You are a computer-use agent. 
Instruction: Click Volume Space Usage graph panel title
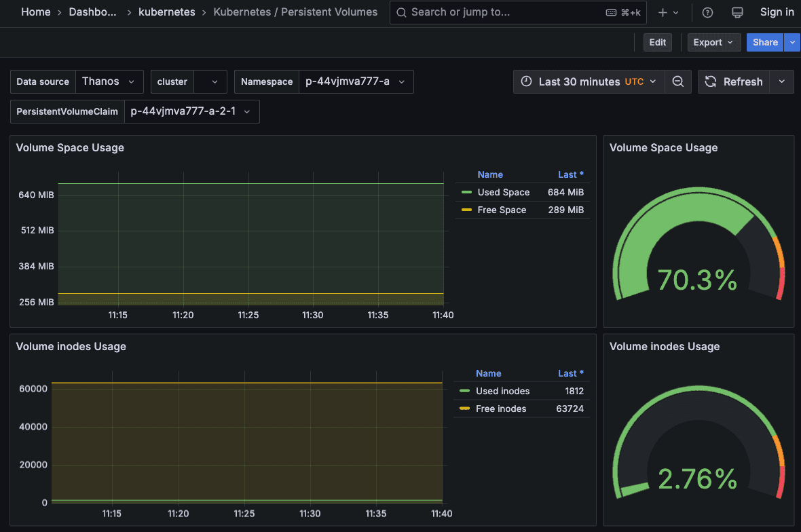coord(70,147)
